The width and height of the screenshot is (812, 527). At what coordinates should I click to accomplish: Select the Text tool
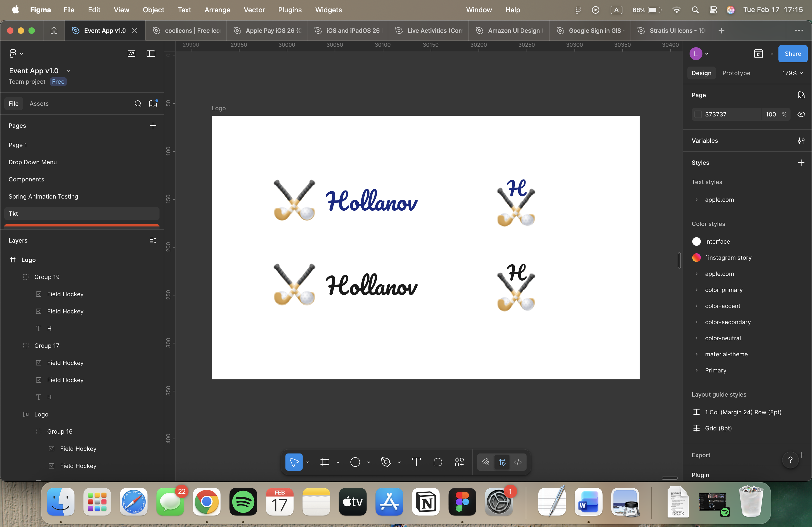[416, 462]
